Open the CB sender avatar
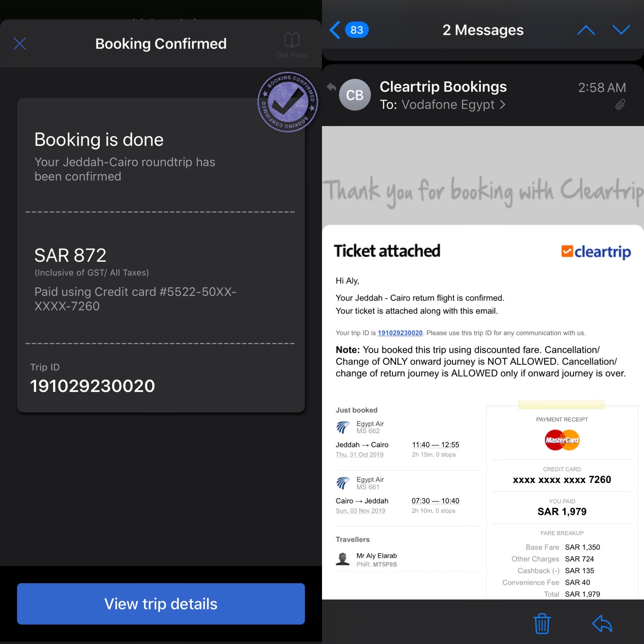Screen dimensions: 644x644 click(x=355, y=95)
